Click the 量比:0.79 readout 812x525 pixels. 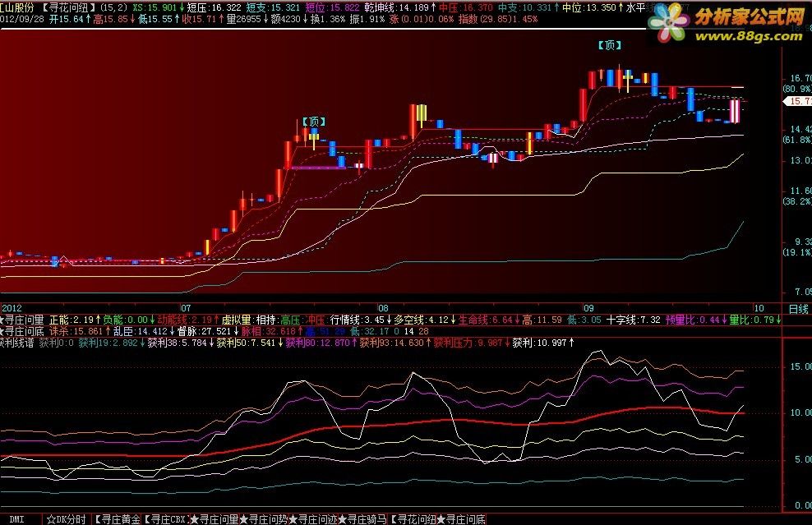pyautogui.click(x=755, y=320)
